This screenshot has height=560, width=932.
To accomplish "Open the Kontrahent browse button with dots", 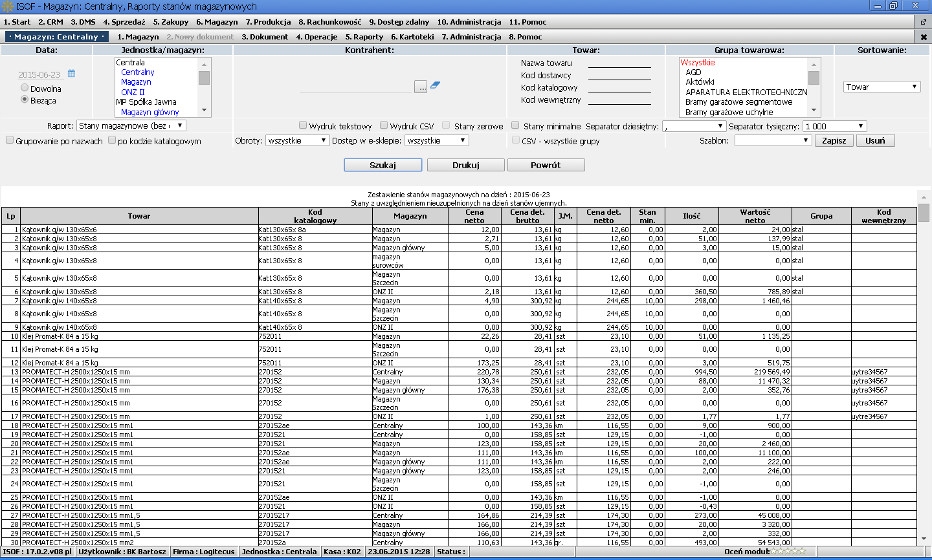I will pyautogui.click(x=421, y=87).
